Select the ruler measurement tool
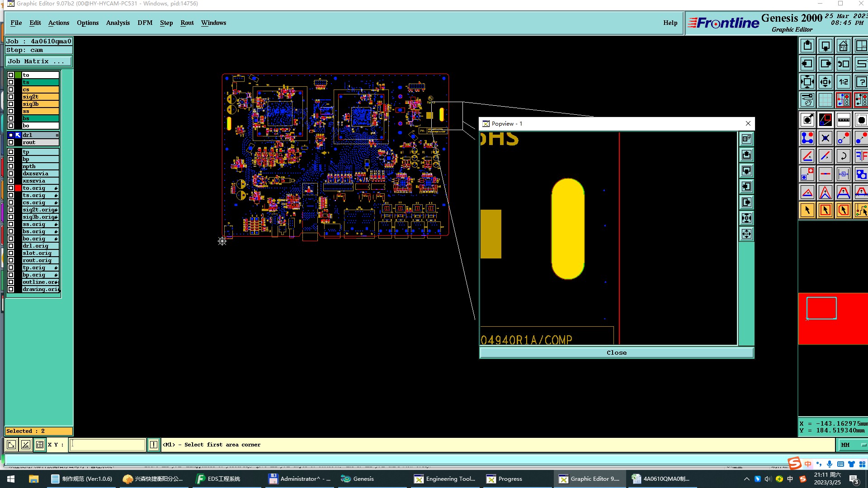Image resolution: width=868 pixels, height=488 pixels. tap(843, 120)
